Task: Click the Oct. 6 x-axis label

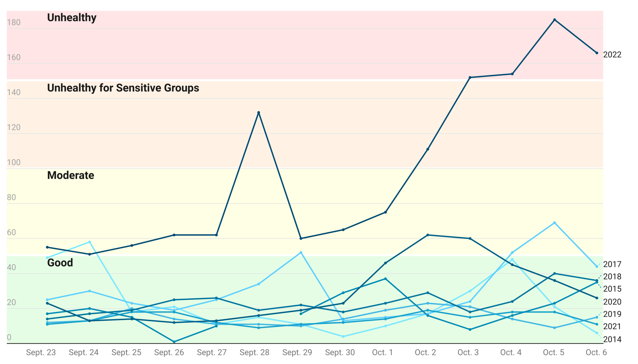Action: coord(596,352)
